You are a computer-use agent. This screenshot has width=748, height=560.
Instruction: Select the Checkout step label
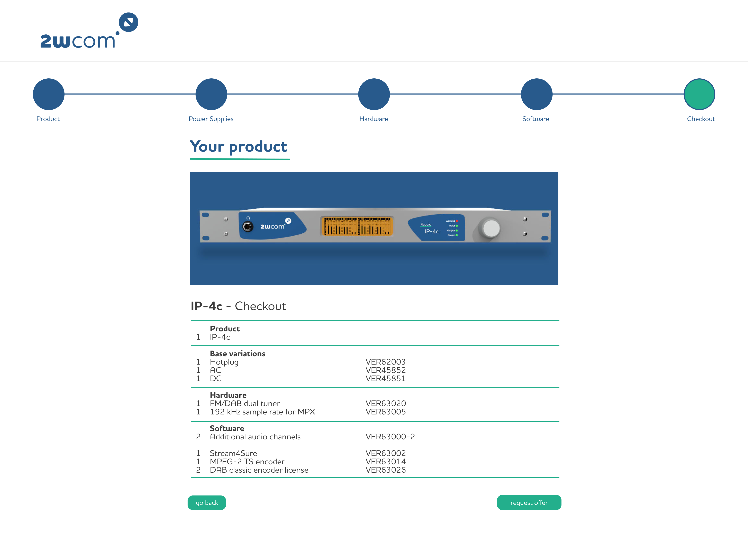point(701,119)
